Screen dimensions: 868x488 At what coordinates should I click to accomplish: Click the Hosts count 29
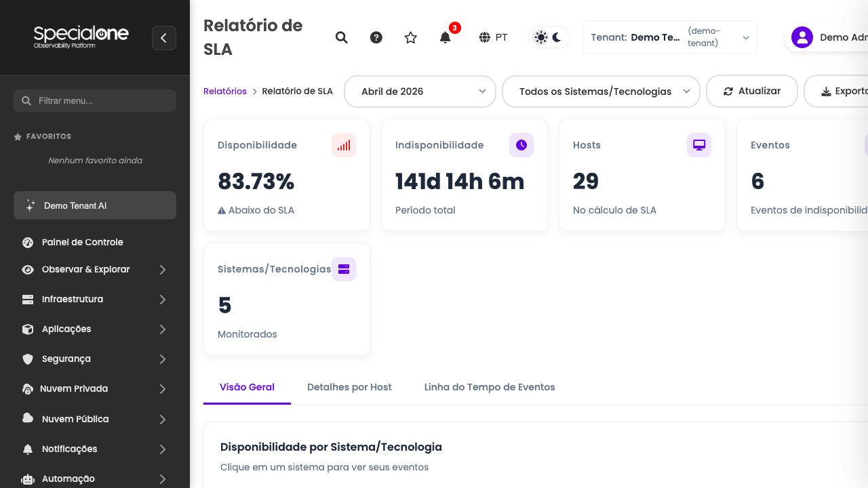(586, 182)
